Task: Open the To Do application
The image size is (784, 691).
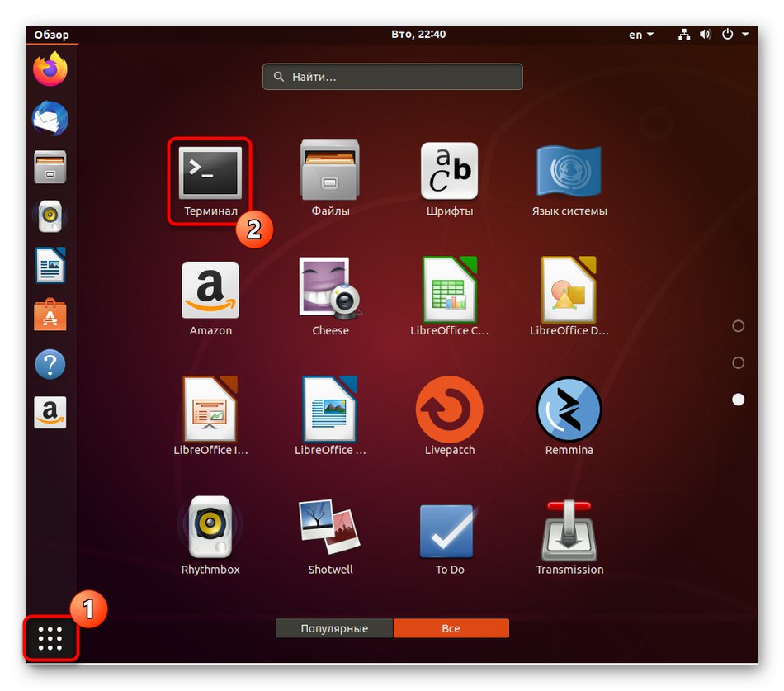Action: pos(450,539)
